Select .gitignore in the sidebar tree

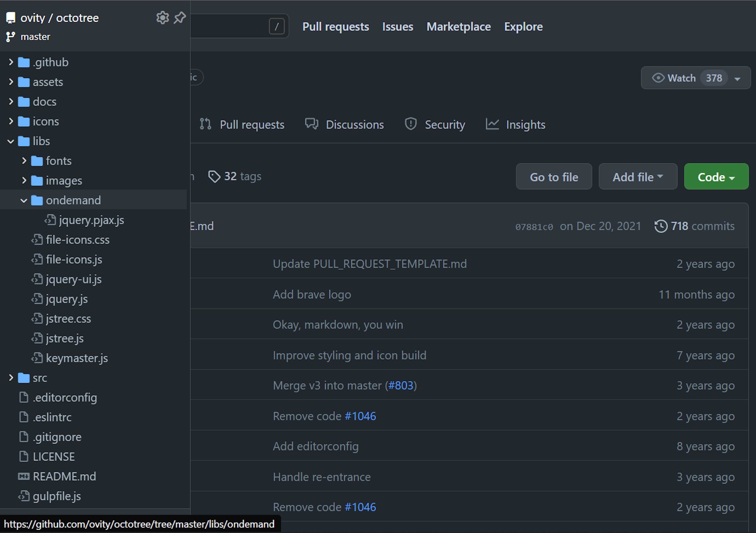[57, 437]
